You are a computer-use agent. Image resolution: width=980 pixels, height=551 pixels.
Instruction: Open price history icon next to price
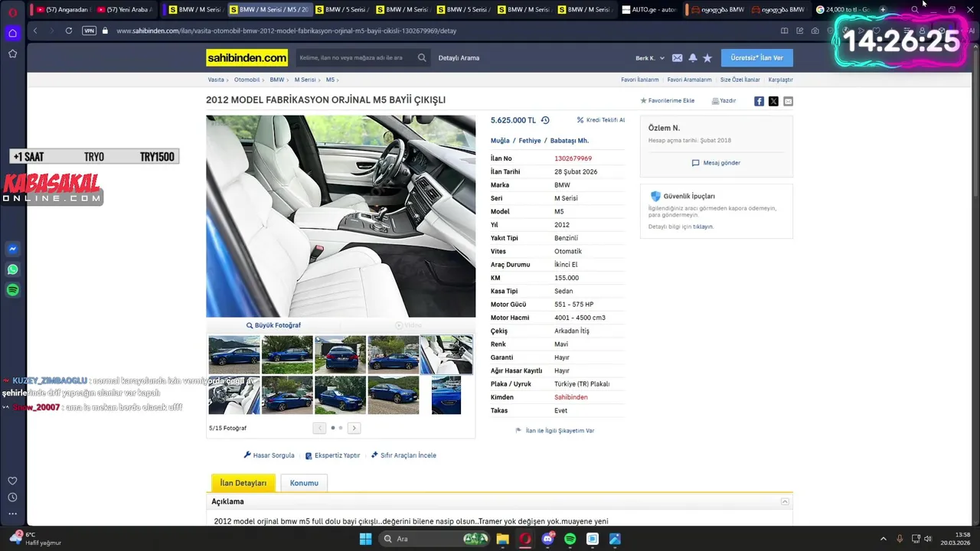(x=545, y=120)
